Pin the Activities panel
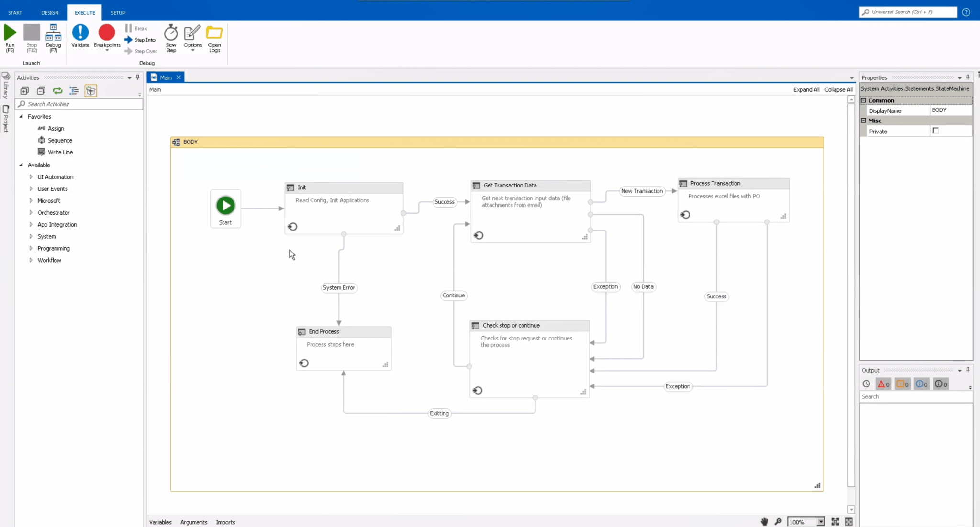The height and width of the screenshot is (527, 980). [x=138, y=77]
